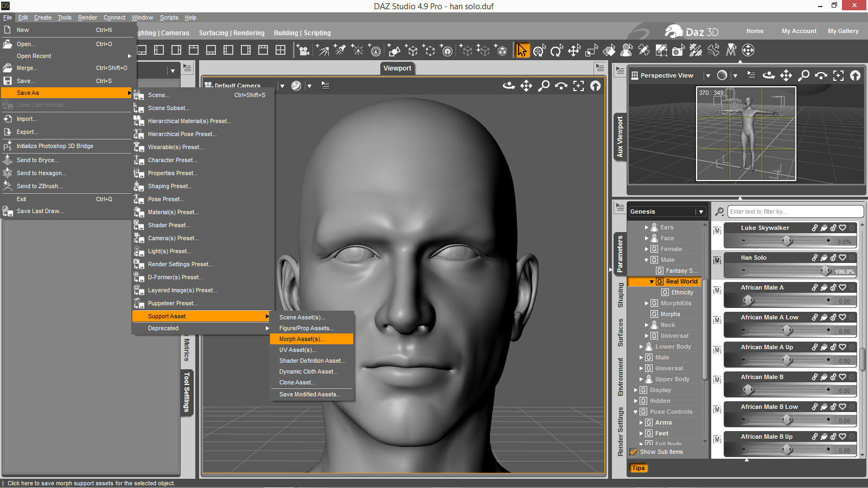Open the Default Camera selection dropdown
868x488 pixels.
(282, 86)
